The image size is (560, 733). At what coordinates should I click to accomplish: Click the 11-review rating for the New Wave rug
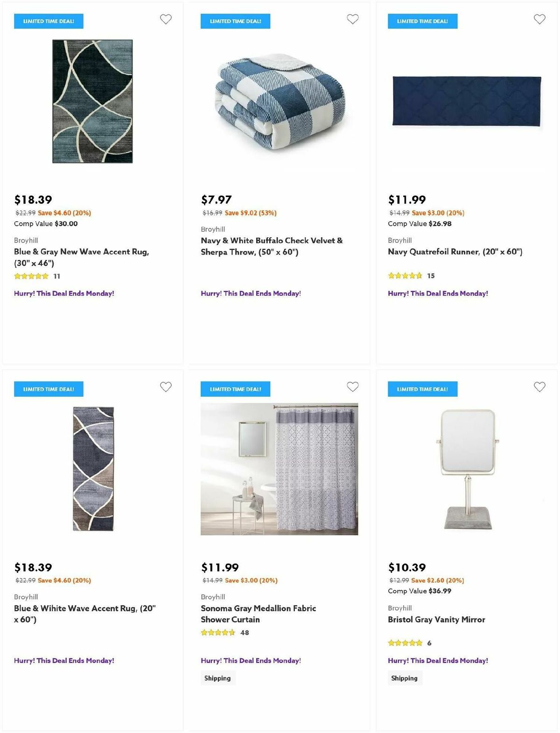pos(36,276)
